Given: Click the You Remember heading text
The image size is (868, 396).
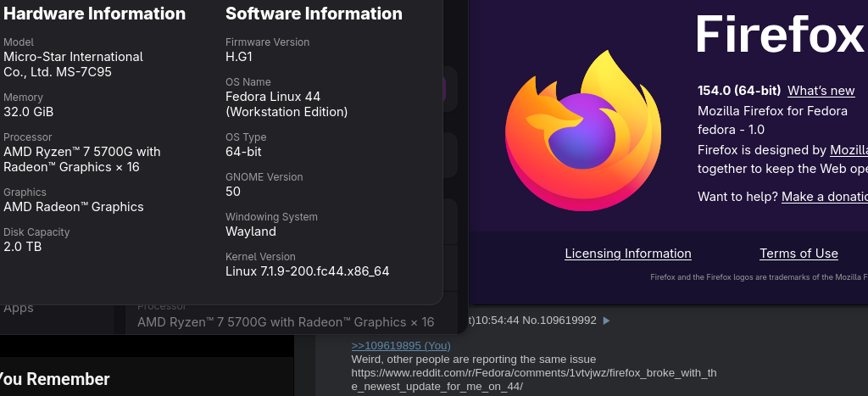Looking at the screenshot, I should tap(53, 379).
